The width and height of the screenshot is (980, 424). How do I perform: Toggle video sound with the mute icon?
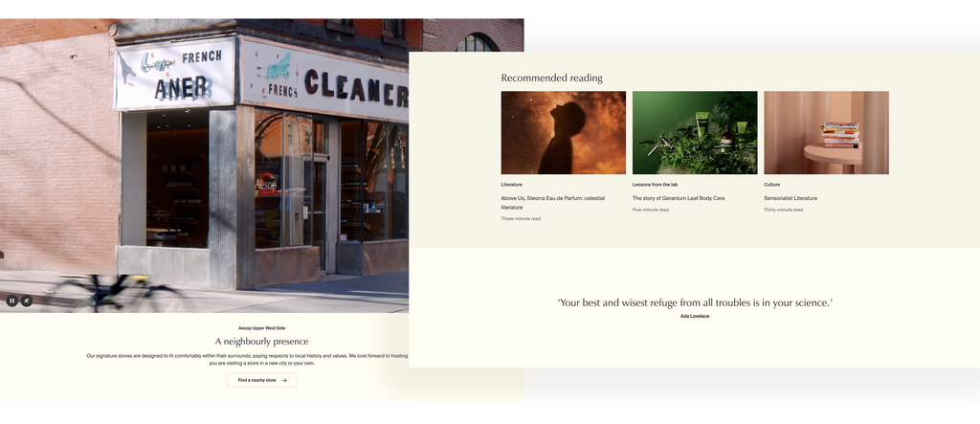[x=26, y=301]
